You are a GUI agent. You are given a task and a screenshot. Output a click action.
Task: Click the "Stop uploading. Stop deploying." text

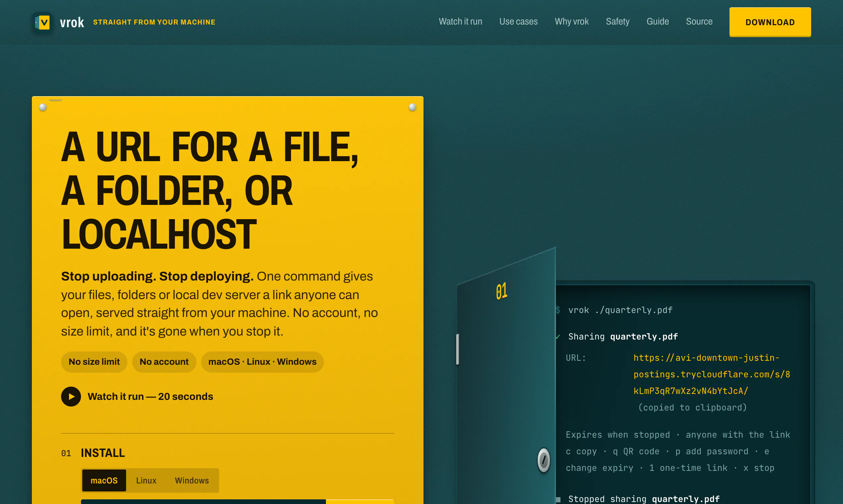pyautogui.click(x=157, y=276)
